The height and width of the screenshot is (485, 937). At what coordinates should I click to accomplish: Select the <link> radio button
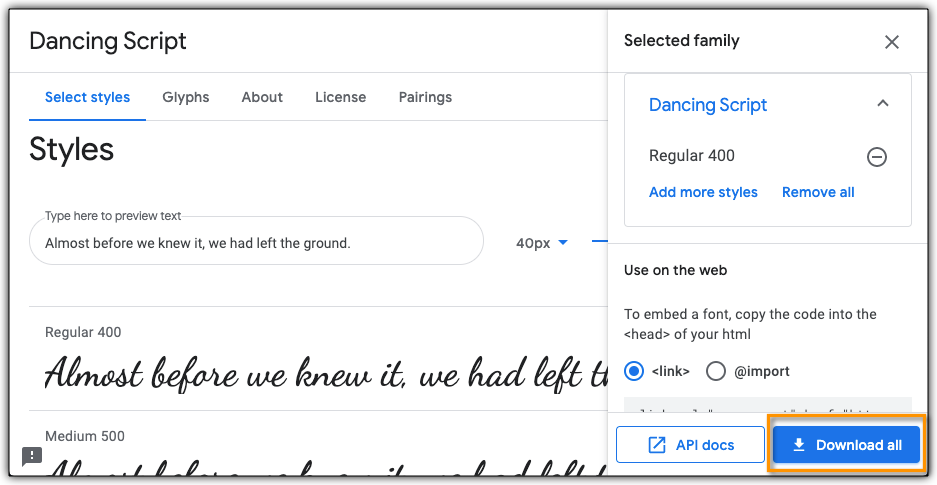click(x=634, y=371)
